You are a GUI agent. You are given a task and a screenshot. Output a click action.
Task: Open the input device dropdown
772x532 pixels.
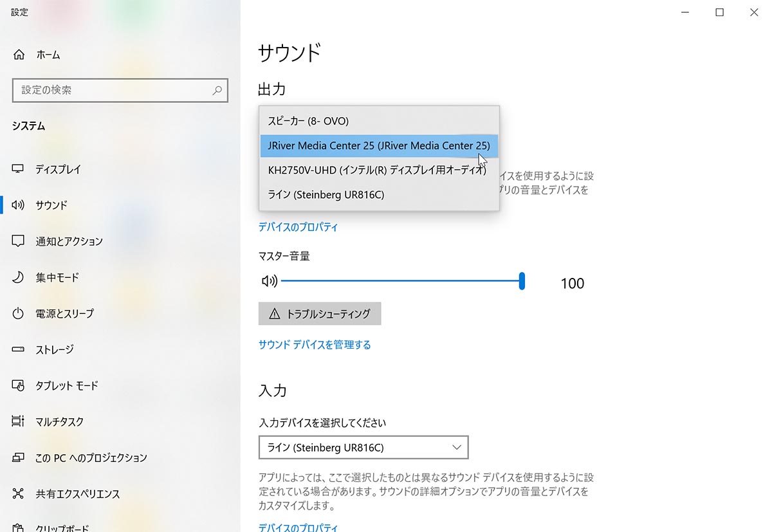point(362,447)
